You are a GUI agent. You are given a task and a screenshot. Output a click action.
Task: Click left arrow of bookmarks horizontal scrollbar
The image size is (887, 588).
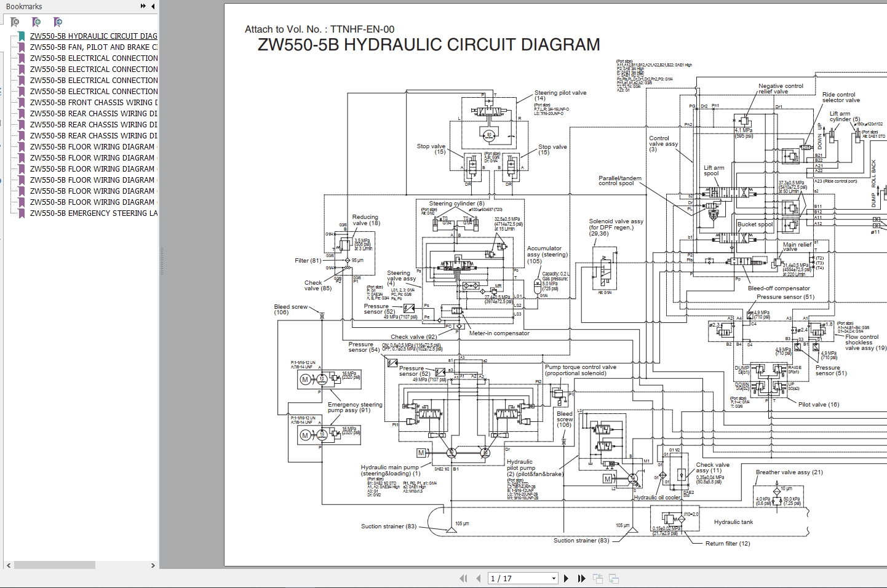[x=9, y=565]
